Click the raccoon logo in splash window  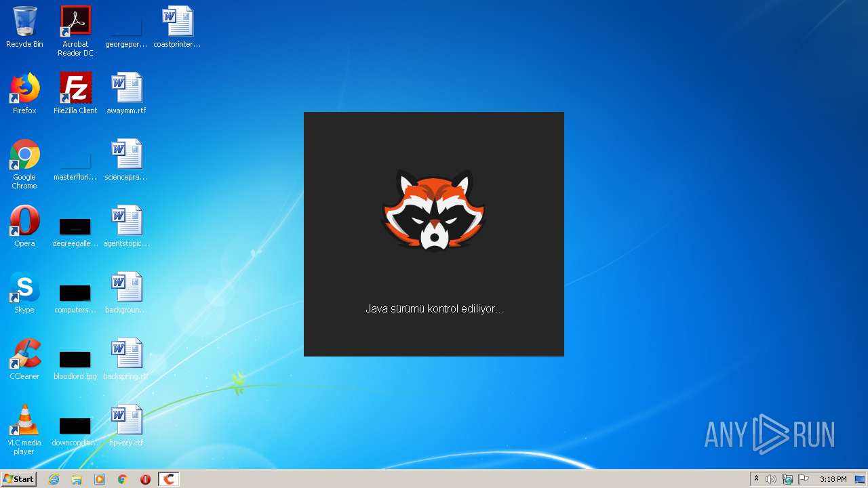[x=434, y=209]
